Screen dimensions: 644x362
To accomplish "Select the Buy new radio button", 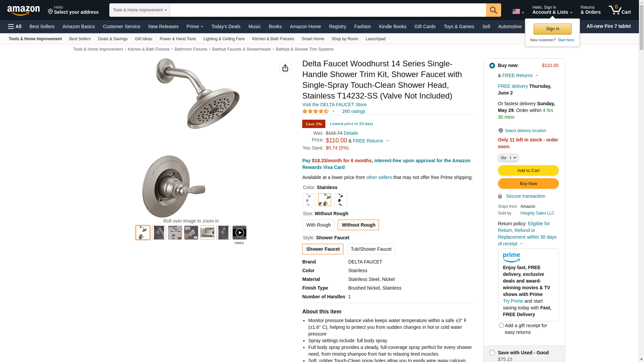I will tap(492, 66).
